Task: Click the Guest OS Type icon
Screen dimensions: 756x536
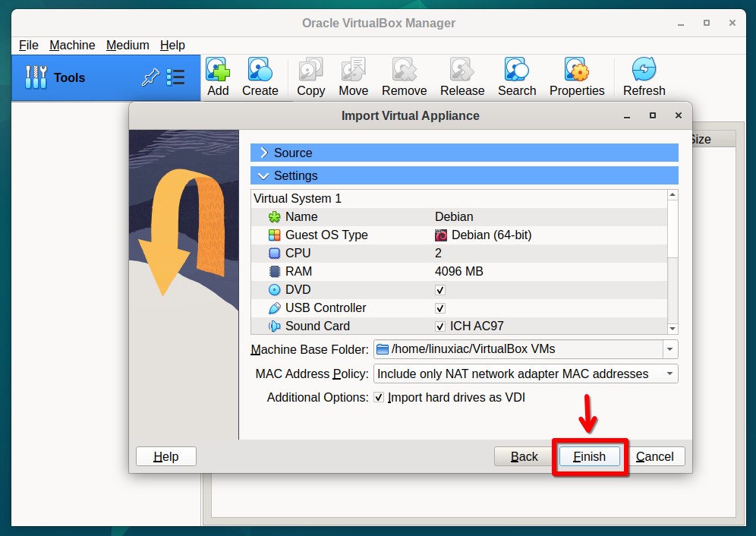Action: pos(274,235)
